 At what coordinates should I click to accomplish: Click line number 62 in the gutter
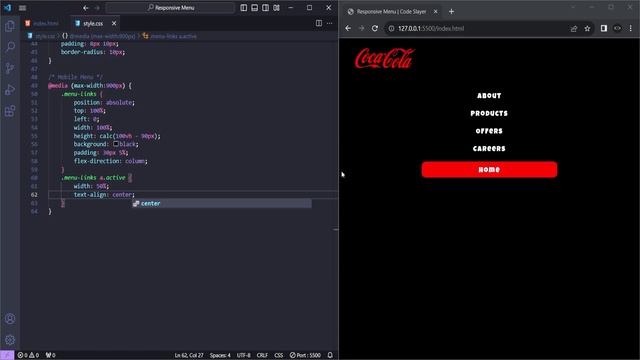tap(34, 195)
